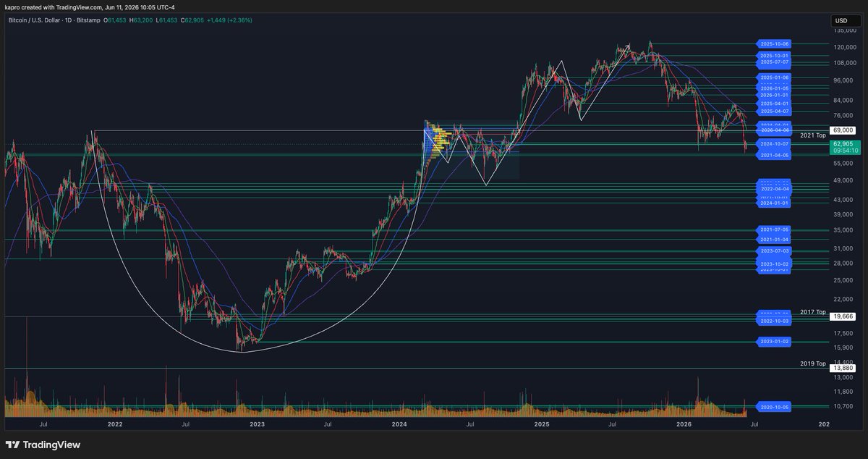Open the USD currency selector
This screenshot has height=459, width=868.
point(845,20)
